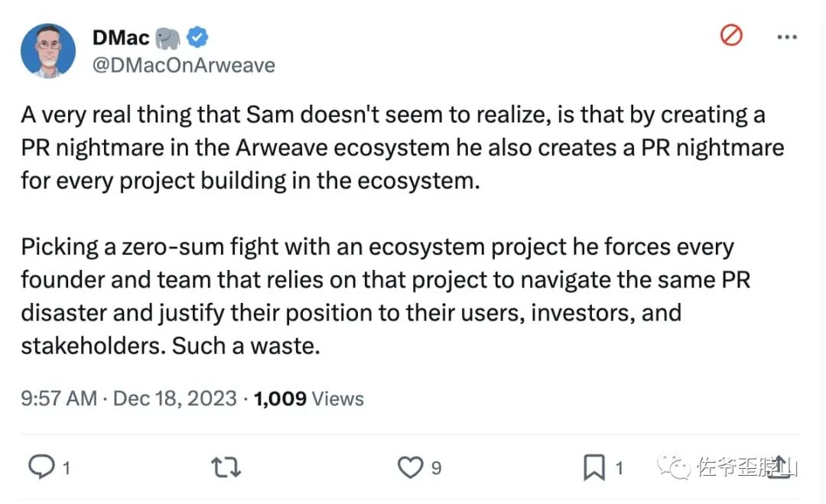The width and height of the screenshot is (826, 504).
Task: Open DMac's profile avatar picture
Action: point(48,50)
